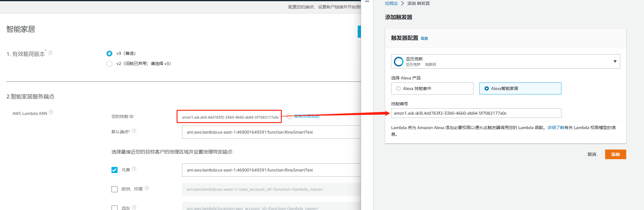Select the v2 deprecated payload version radio
This screenshot has height=210, width=644.
click(x=109, y=64)
